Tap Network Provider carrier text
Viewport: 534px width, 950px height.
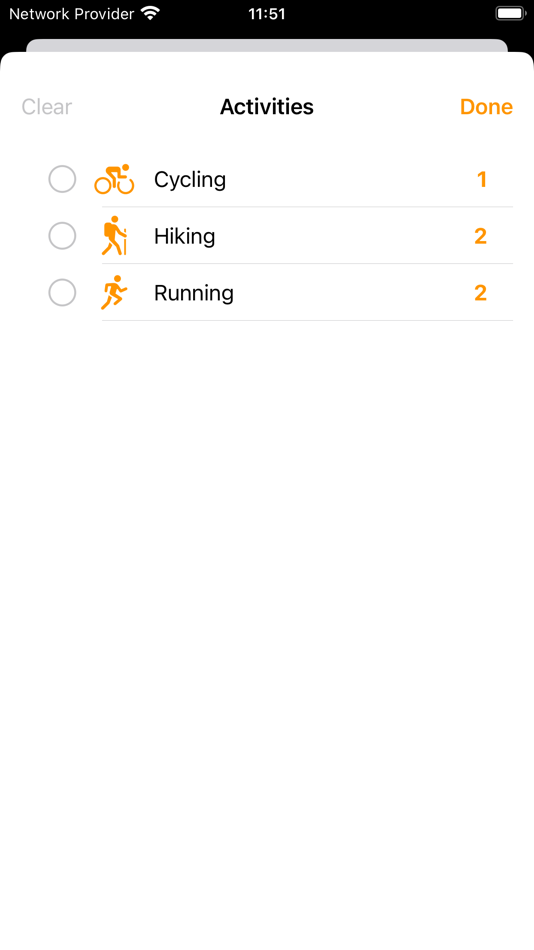pos(72,13)
